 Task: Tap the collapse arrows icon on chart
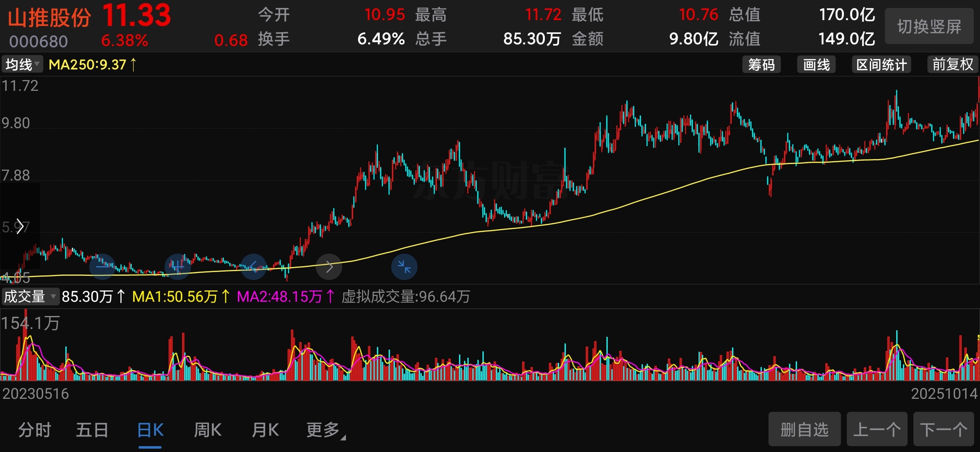tap(404, 267)
